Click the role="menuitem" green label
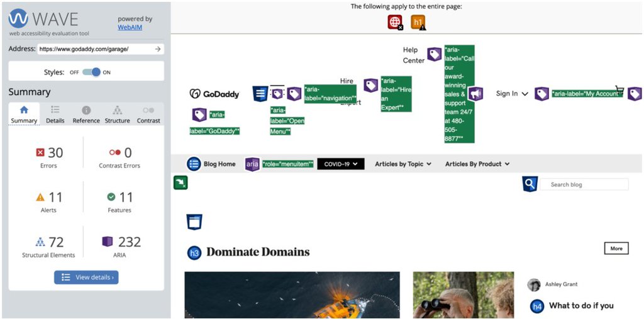 [288, 164]
